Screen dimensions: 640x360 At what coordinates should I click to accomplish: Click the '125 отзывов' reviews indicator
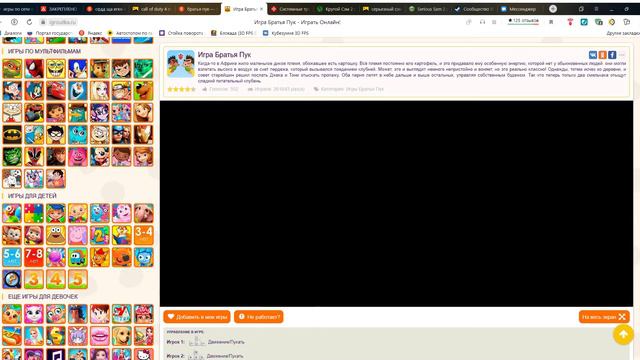point(523,21)
